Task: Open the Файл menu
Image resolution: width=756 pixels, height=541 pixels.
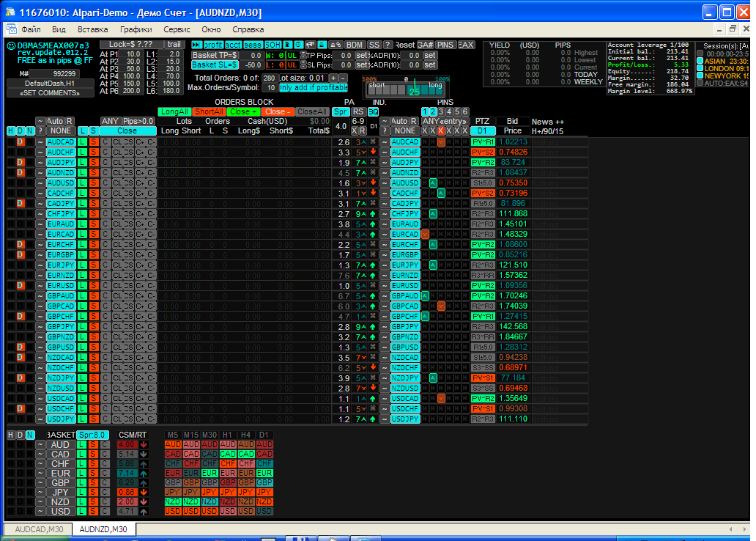Action: click(x=31, y=29)
